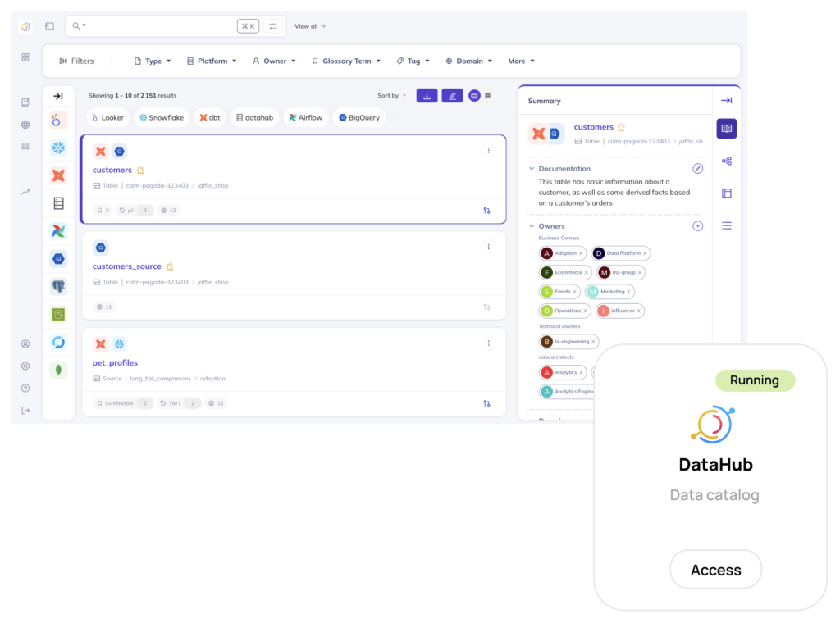Filter results by the Snowflake chip
The image size is (840, 623).
point(162,118)
